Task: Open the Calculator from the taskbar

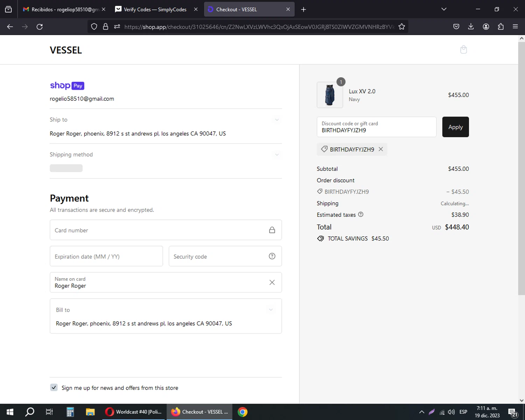Action: tap(70, 412)
